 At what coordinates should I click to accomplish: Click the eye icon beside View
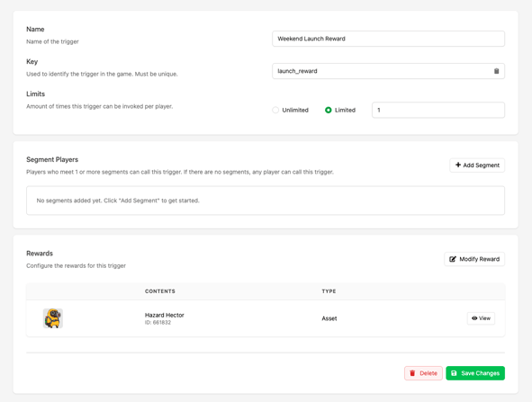click(x=474, y=318)
